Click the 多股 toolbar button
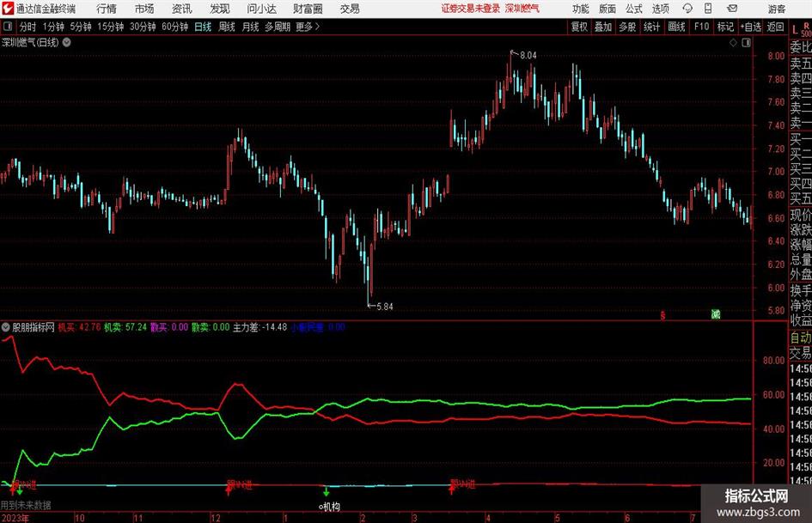 click(627, 27)
